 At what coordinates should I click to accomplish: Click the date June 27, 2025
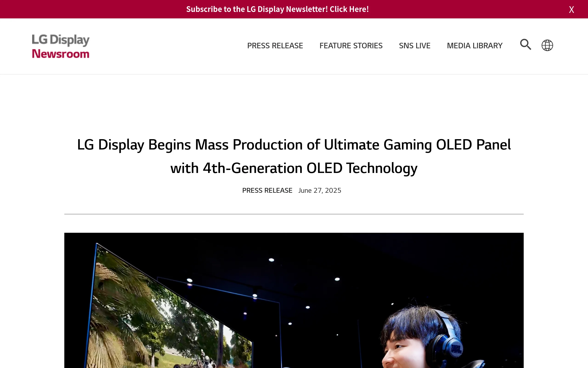[x=320, y=190]
